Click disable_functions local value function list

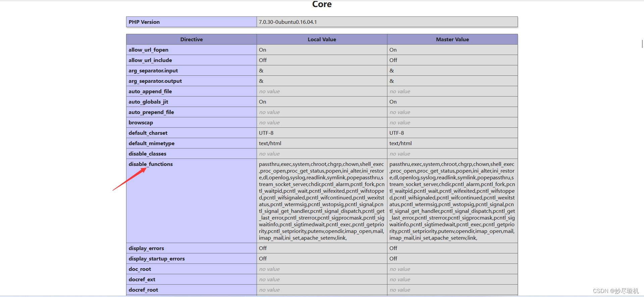(322, 201)
